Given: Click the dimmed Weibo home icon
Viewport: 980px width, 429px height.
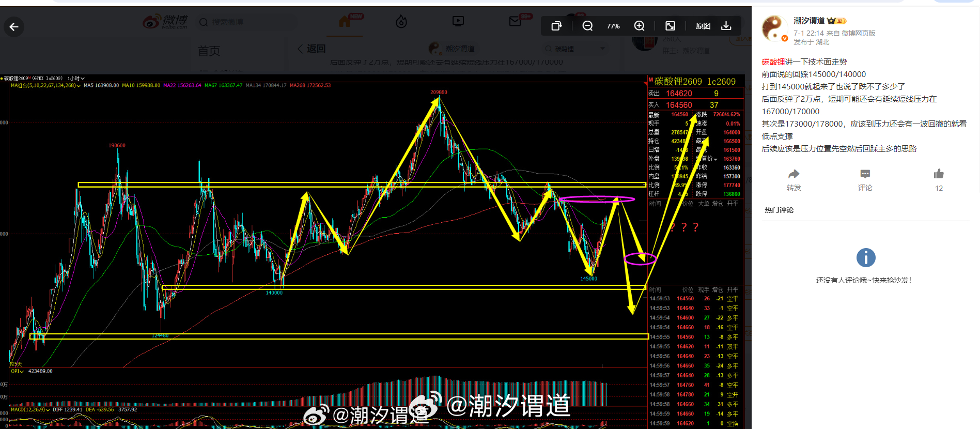Looking at the screenshot, I should (x=345, y=22).
